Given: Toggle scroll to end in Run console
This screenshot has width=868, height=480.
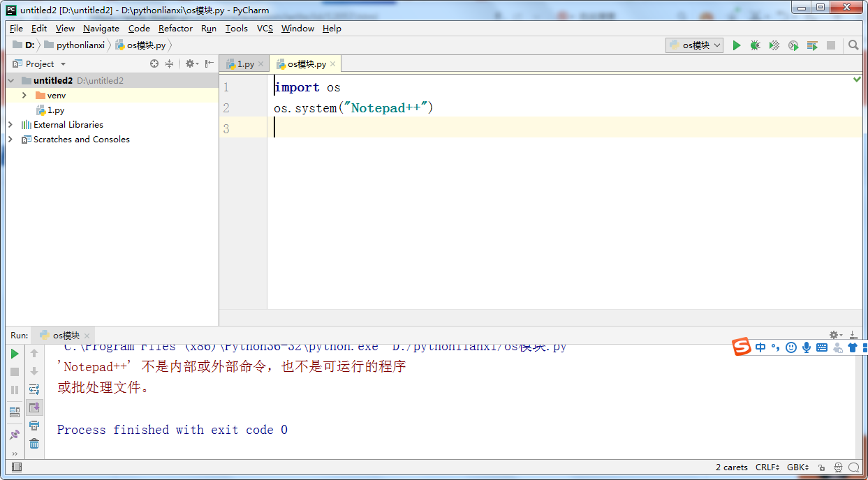Looking at the screenshot, I should [x=34, y=407].
